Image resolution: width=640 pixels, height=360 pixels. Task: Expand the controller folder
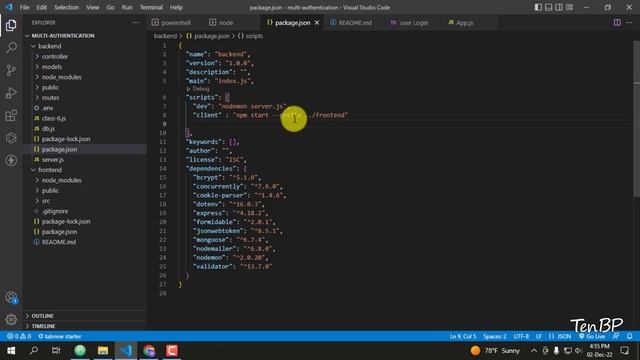click(x=55, y=57)
